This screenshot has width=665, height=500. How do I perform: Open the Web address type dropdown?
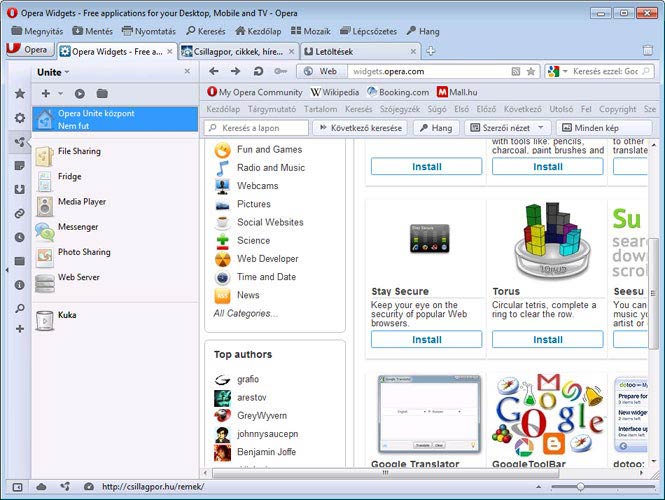click(x=322, y=71)
